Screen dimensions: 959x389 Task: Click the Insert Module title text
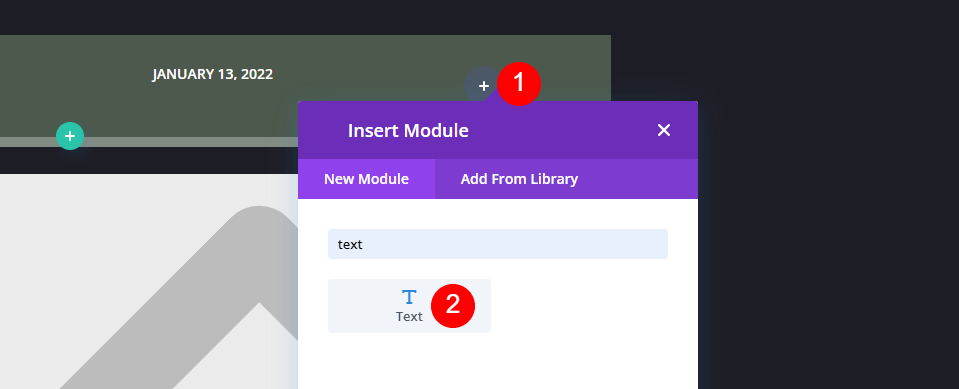click(x=408, y=130)
